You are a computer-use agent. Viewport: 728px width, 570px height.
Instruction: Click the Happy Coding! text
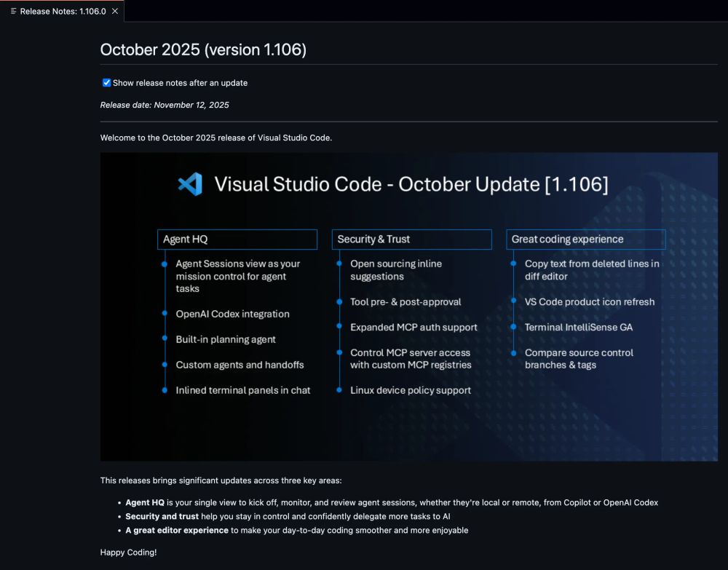pyautogui.click(x=129, y=553)
